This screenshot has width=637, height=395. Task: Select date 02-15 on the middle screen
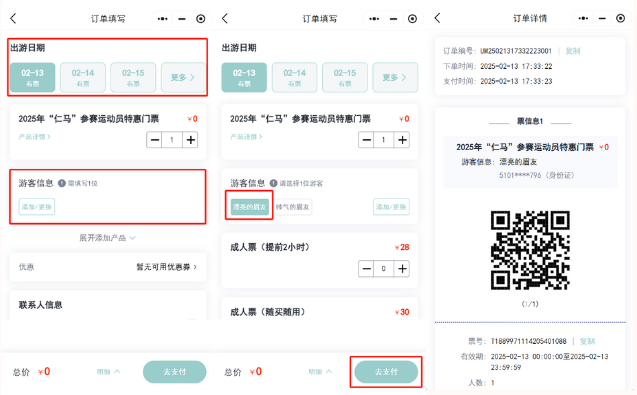(345, 77)
